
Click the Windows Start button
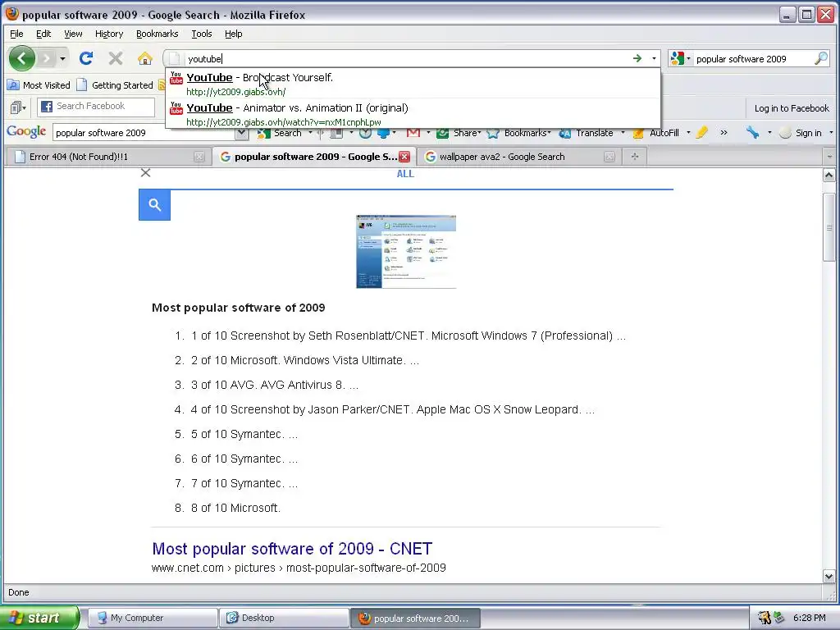(39, 618)
